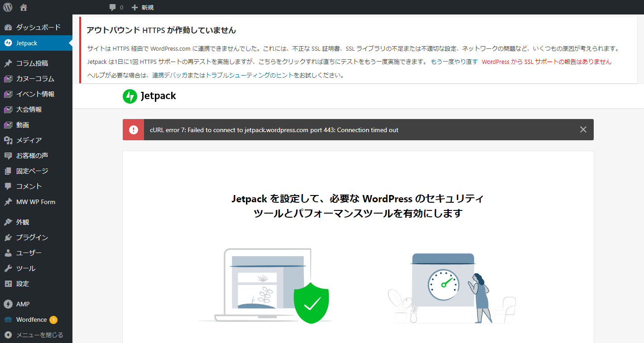Click the Jetpack logo in page header
644x343 pixels.
(x=149, y=96)
